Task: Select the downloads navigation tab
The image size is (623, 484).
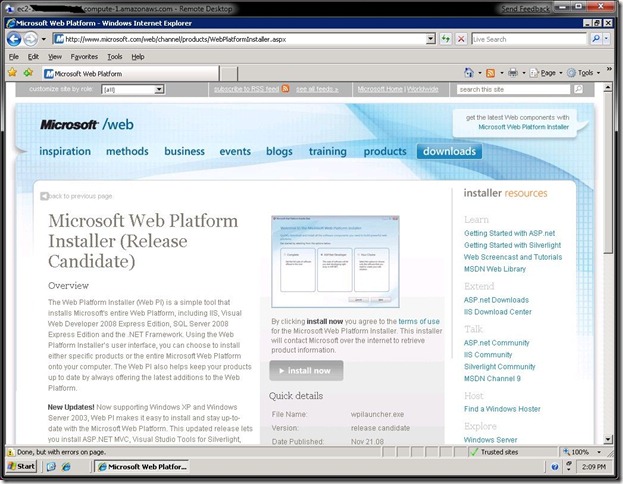Action: [x=449, y=151]
